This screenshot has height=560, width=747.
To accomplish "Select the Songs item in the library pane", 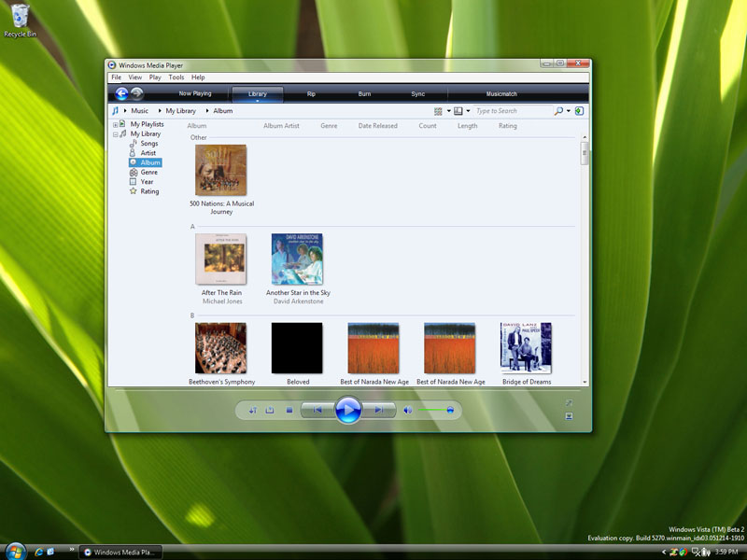I will click(148, 143).
